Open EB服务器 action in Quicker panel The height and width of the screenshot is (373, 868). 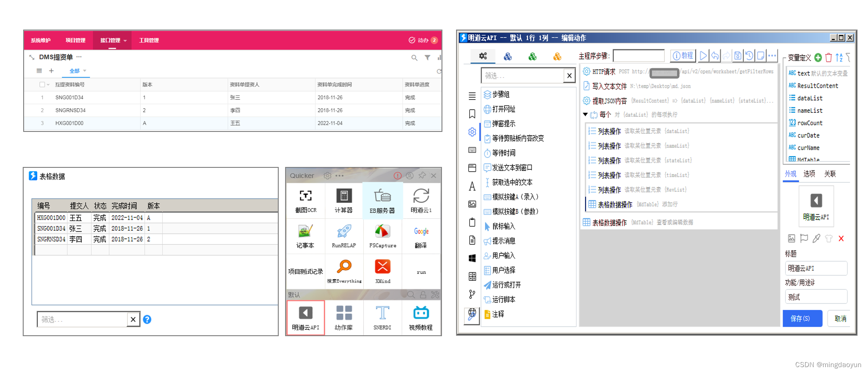382,201
